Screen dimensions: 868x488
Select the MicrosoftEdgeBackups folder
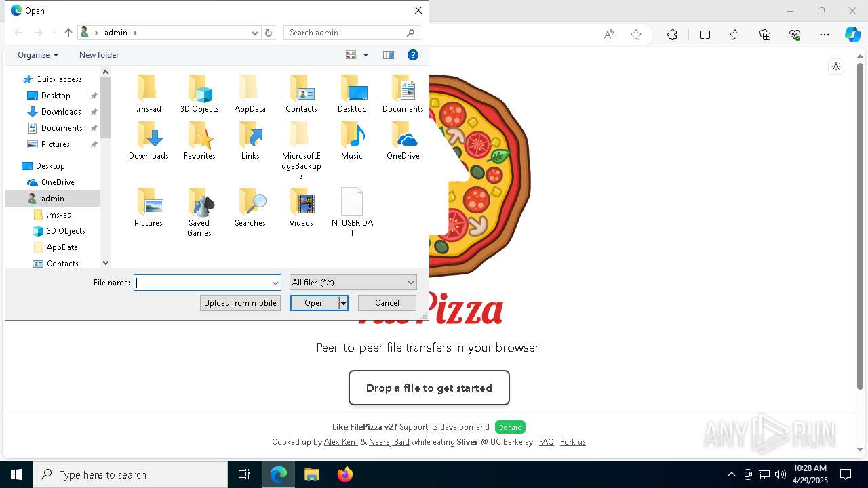(x=301, y=151)
